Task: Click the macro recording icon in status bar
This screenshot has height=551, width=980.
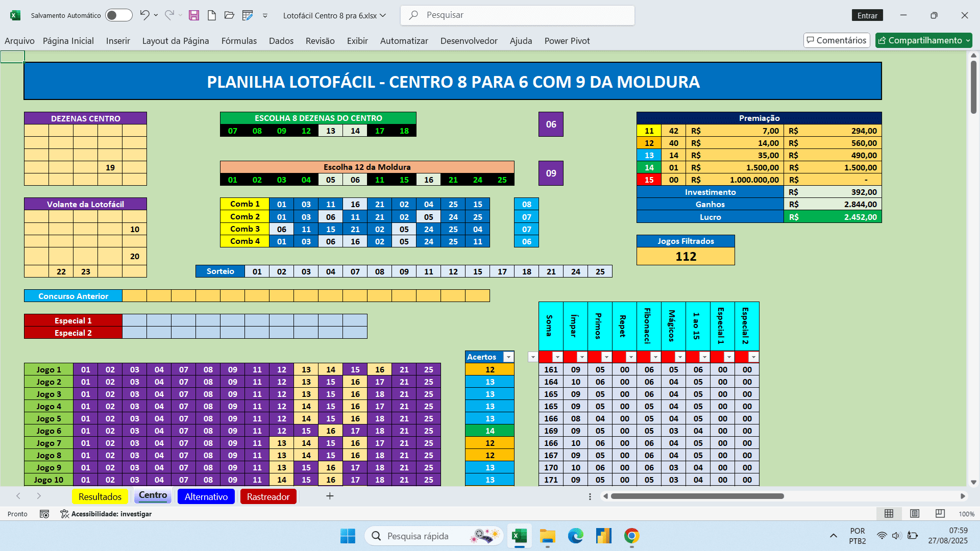Action: (44, 514)
